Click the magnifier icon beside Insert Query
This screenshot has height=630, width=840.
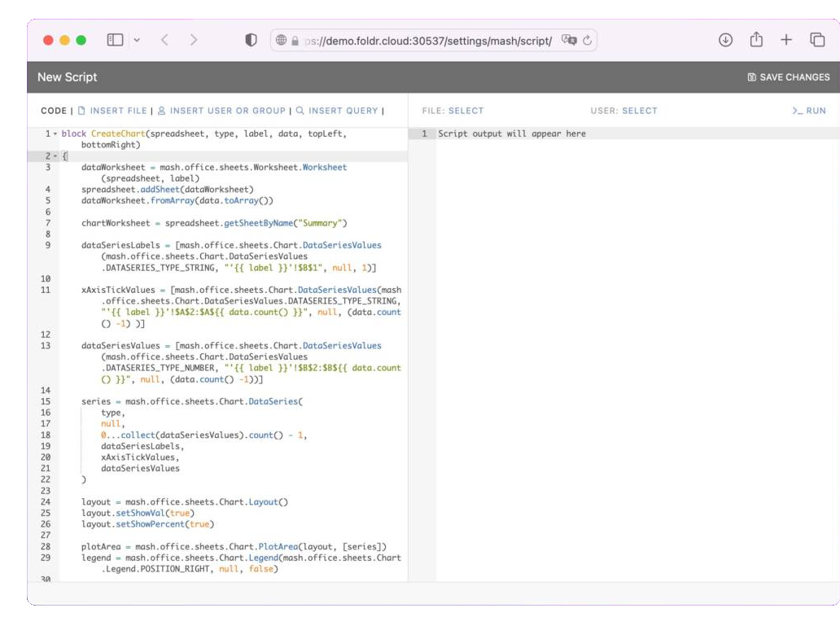coord(300,111)
